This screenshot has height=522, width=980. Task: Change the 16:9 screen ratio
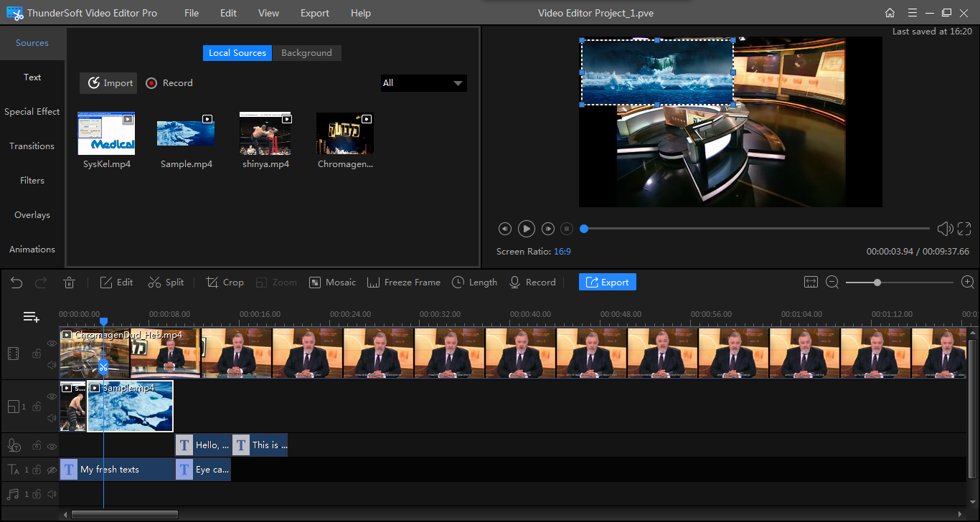point(562,252)
